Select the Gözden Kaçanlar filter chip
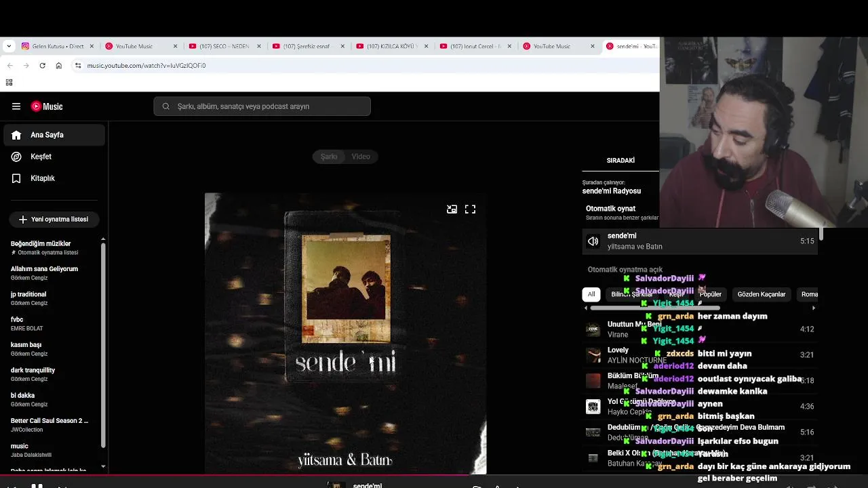Screen dimensions: 868x488 (x=762, y=294)
